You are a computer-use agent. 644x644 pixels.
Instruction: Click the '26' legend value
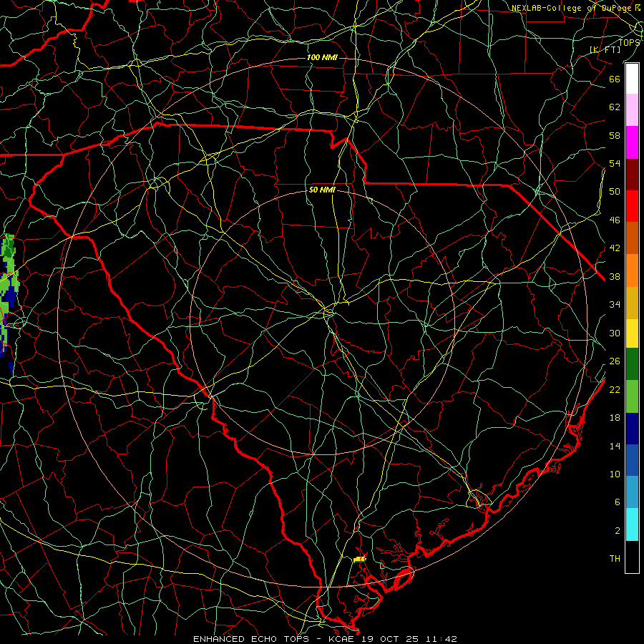click(615, 361)
